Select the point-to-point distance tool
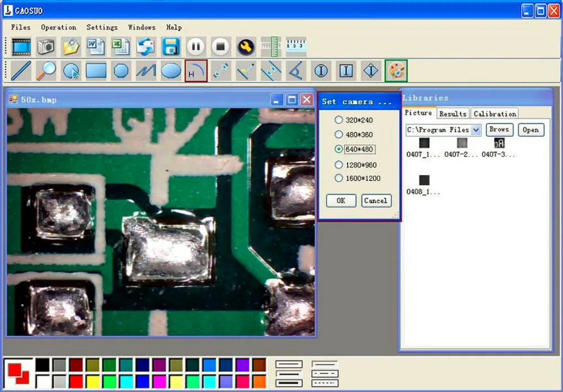 221,71
